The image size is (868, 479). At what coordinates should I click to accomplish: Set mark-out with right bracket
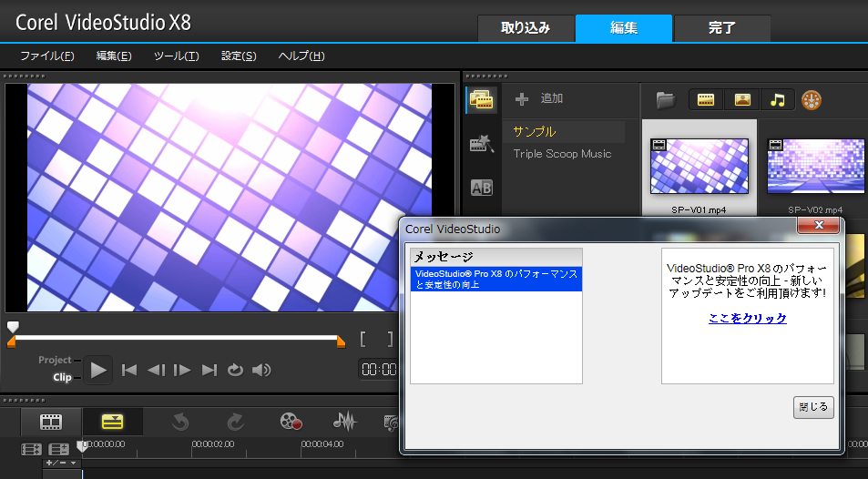point(390,339)
